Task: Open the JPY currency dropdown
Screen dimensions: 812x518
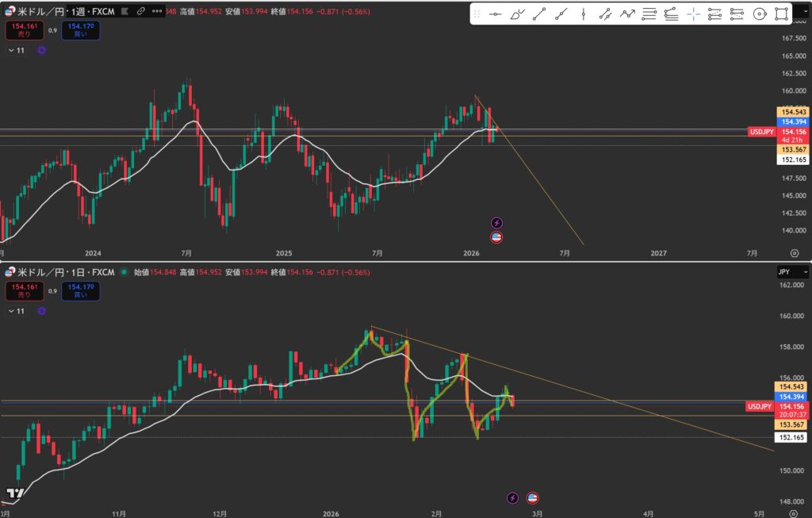Action: point(793,272)
